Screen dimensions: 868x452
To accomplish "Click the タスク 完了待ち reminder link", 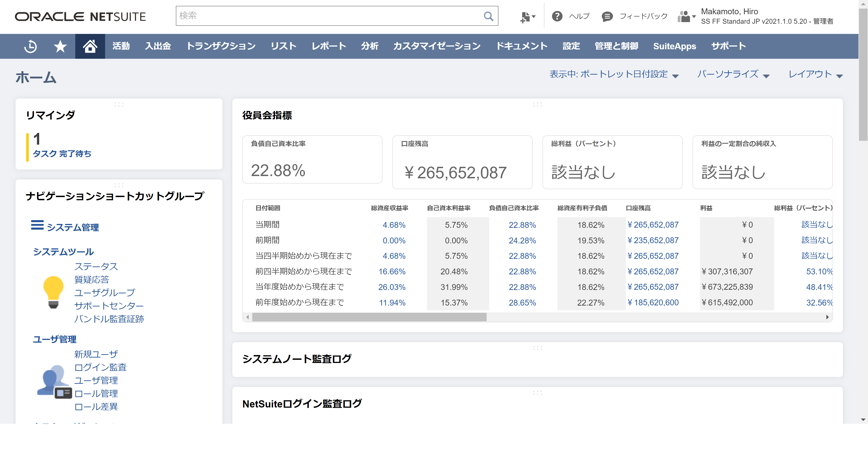I will pos(62,154).
